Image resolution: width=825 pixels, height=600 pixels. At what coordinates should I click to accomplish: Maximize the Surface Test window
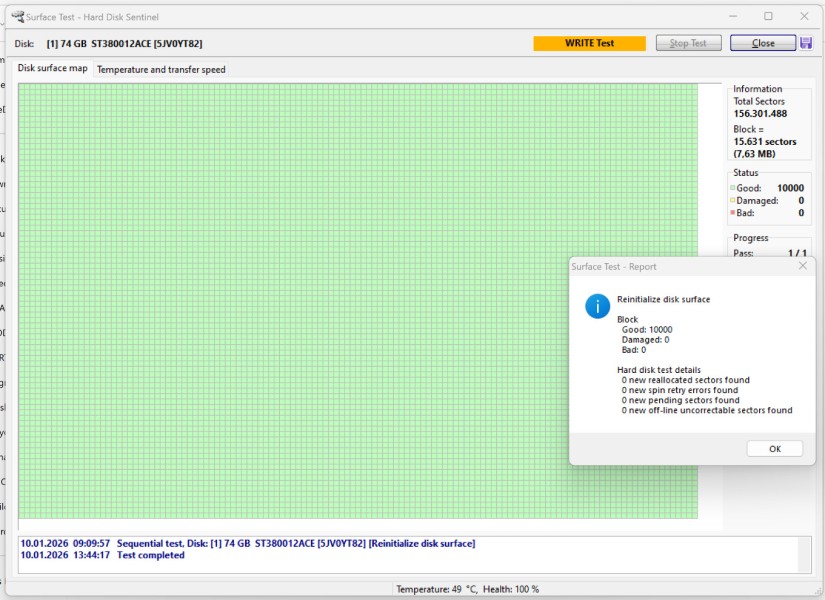[x=768, y=16]
